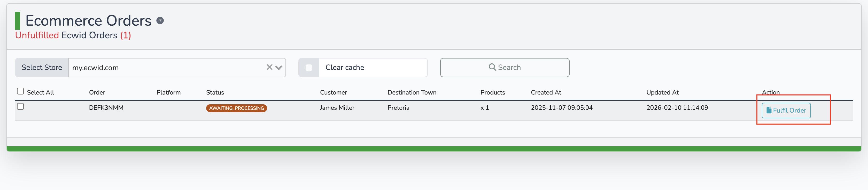This screenshot has width=868, height=190.
Task: Click the Updated At column header
Action: click(662, 92)
